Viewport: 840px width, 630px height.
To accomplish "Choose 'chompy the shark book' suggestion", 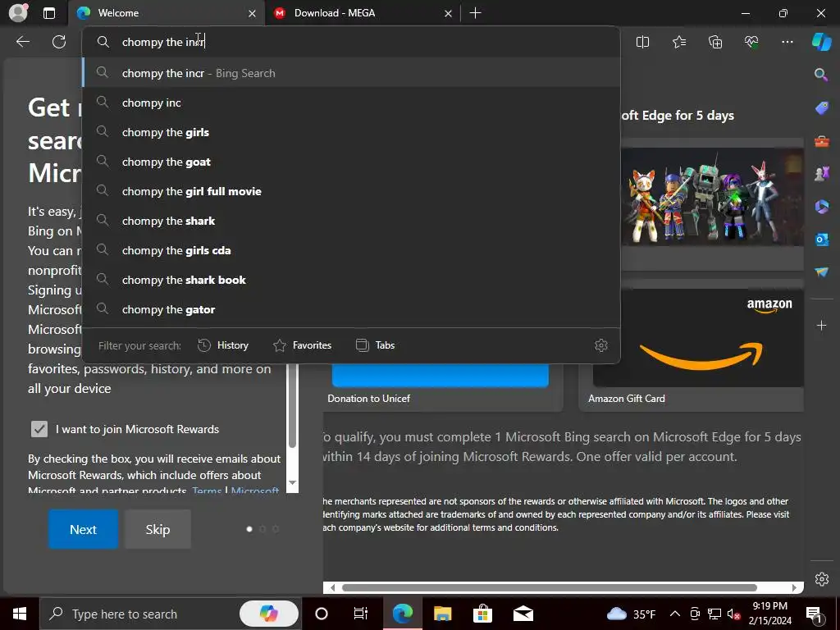I will coord(351,280).
